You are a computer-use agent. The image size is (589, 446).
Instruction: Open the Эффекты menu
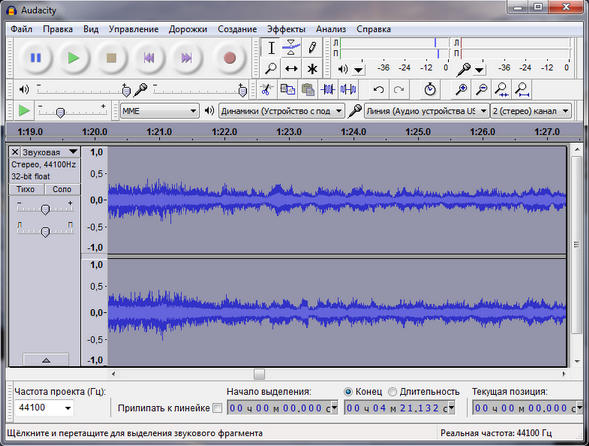pyautogui.click(x=286, y=29)
